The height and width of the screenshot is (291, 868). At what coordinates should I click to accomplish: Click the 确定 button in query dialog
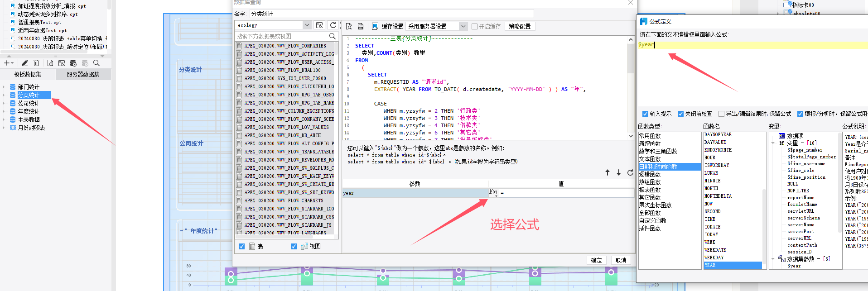(x=596, y=260)
